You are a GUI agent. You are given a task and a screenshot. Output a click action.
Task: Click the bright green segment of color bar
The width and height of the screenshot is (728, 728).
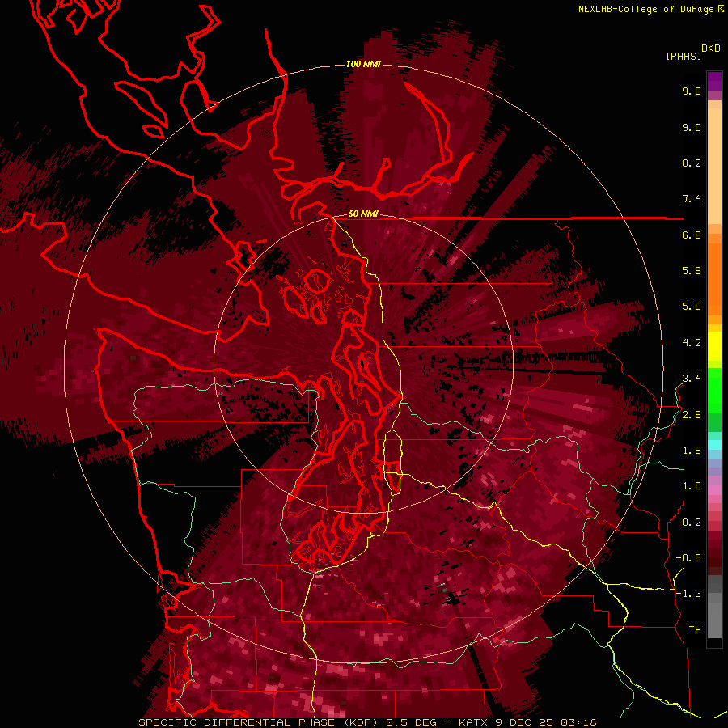[x=714, y=391]
